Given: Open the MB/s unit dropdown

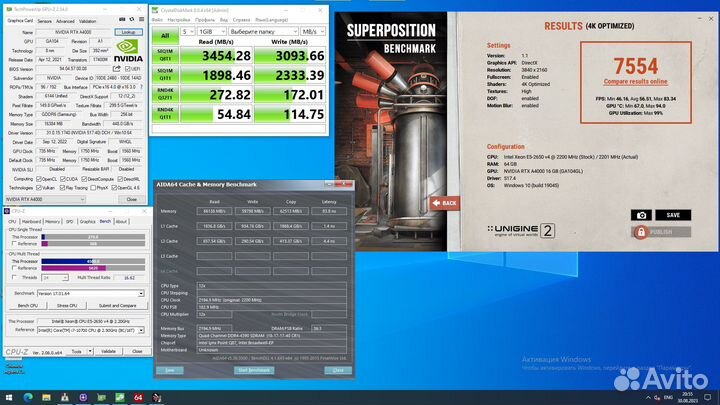Looking at the screenshot, I should [x=313, y=31].
